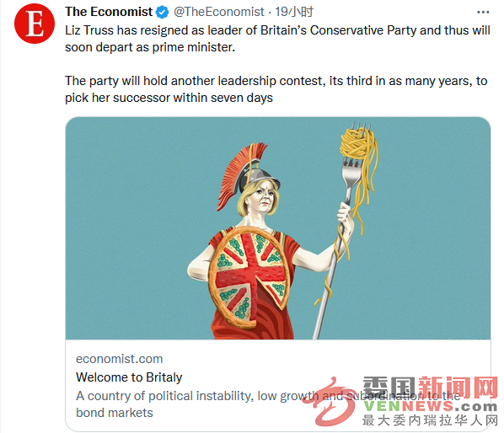
Task: Open the tweet's three-dot more menu
Action: 483,13
